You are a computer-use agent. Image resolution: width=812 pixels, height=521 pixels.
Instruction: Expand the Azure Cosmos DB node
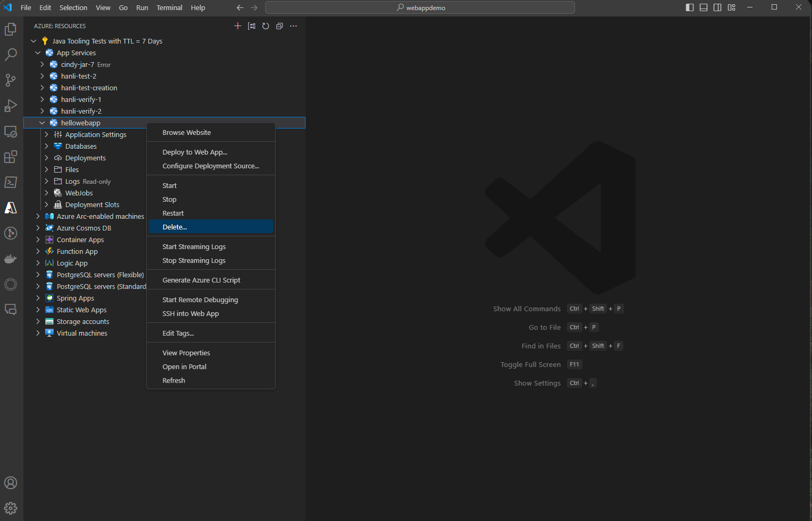coord(38,228)
